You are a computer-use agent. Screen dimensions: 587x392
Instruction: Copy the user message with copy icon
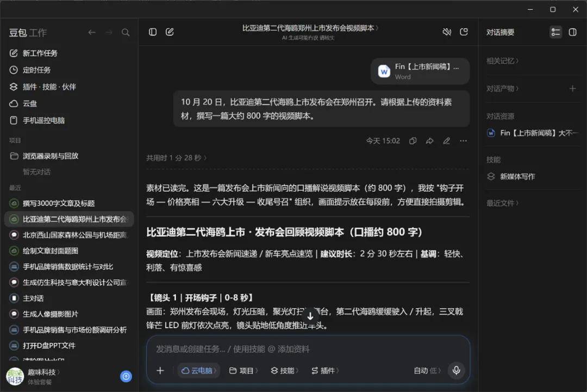pyautogui.click(x=413, y=141)
